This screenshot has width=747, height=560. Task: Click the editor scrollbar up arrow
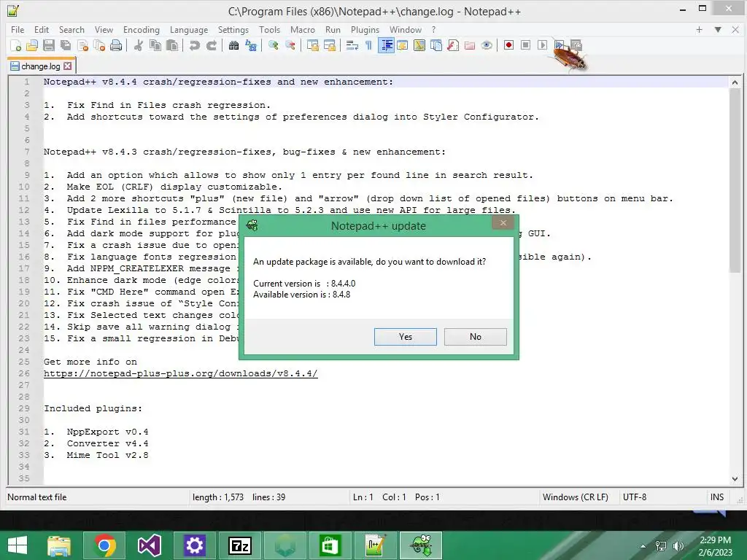click(735, 82)
